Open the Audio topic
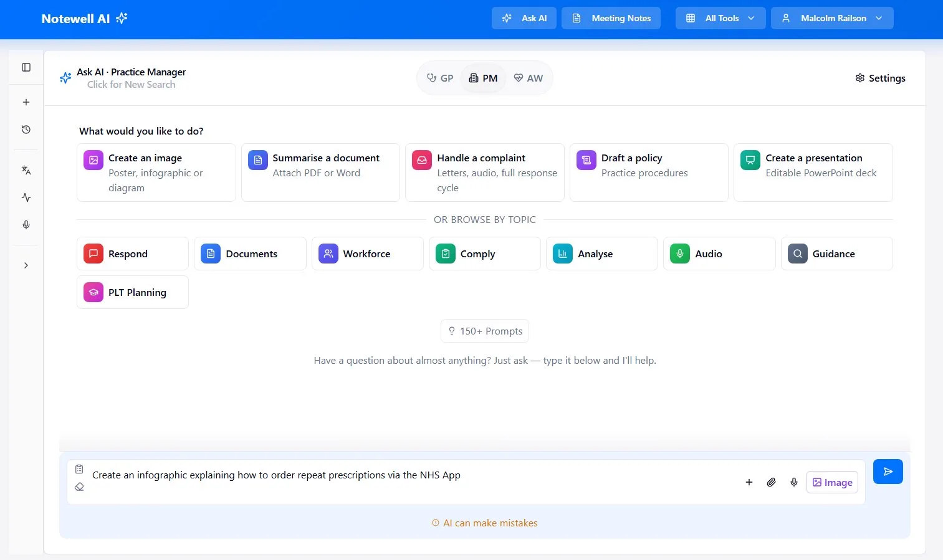The width and height of the screenshot is (943, 560). tap(719, 254)
